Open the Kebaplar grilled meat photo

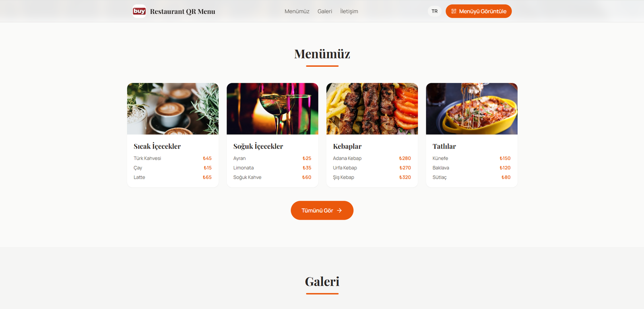coord(372,109)
